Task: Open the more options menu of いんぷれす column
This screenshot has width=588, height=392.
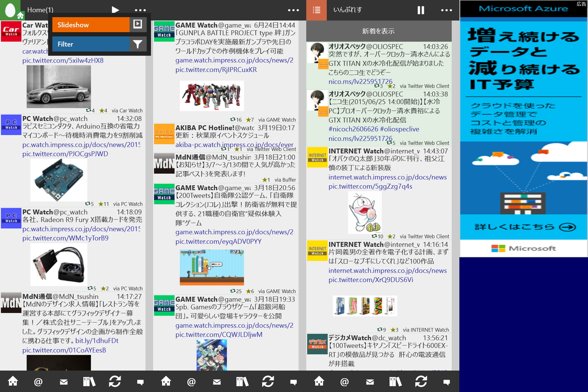Action: 447,10
